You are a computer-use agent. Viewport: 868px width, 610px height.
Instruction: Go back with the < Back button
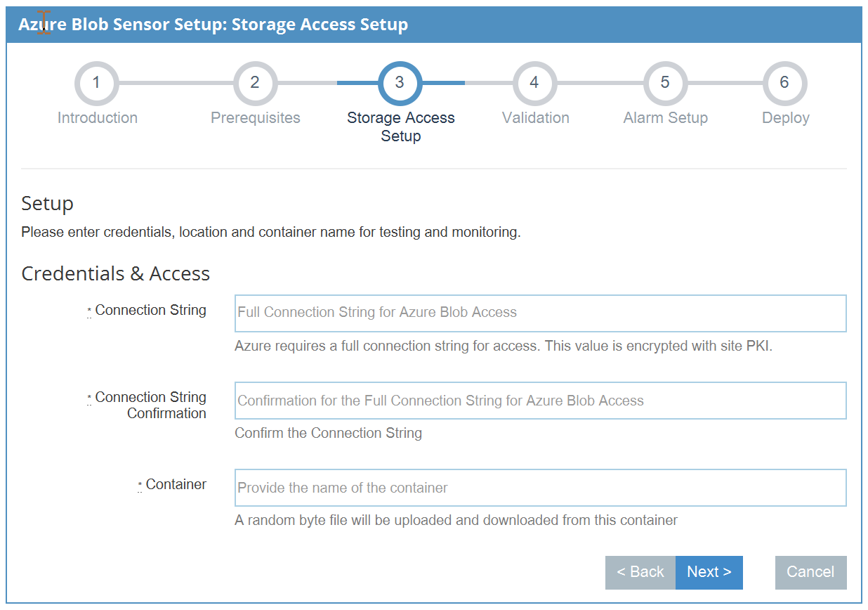tap(640, 572)
